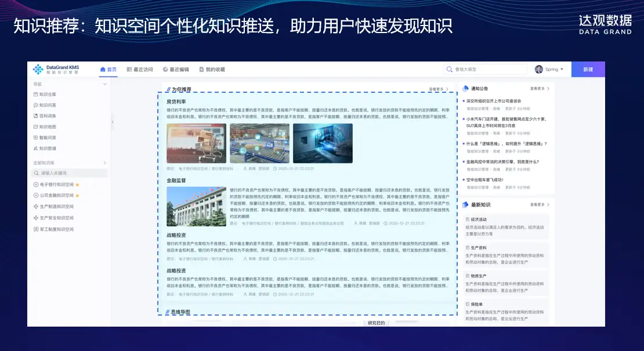Open 知识仓库 icon in navigation sidebar
The width and height of the screenshot is (644, 351).
coord(36,94)
